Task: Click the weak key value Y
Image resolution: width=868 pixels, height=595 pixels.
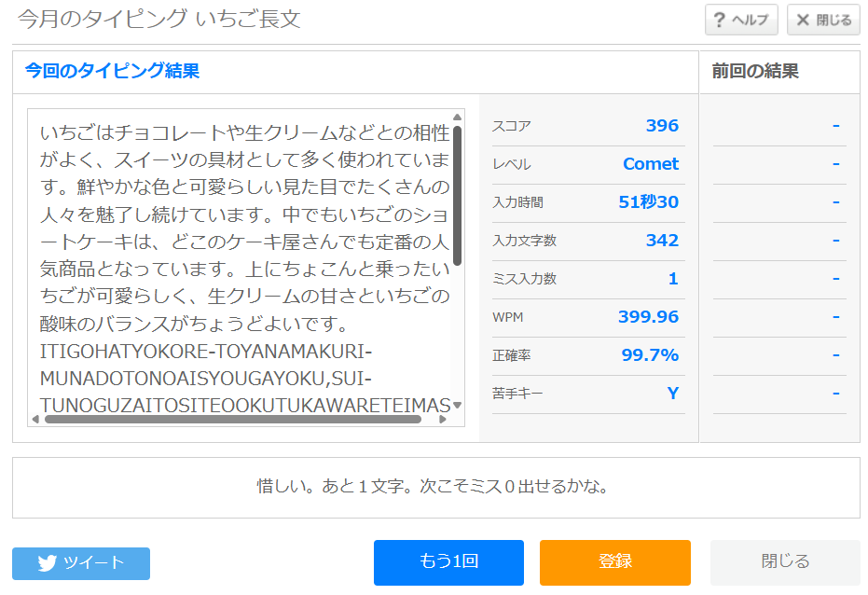Action: (672, 393)
